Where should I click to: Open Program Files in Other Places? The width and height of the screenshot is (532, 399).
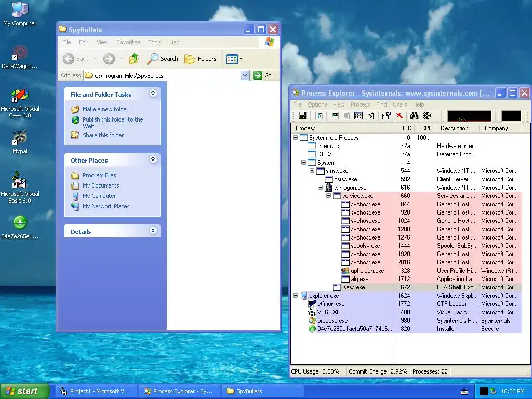click(99, 175)
